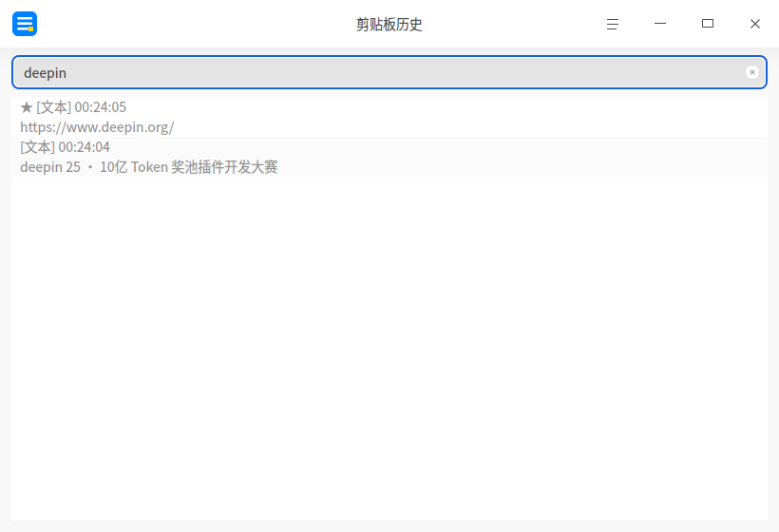Minimize the 剪贴板历史 window

tap(659, 24)
